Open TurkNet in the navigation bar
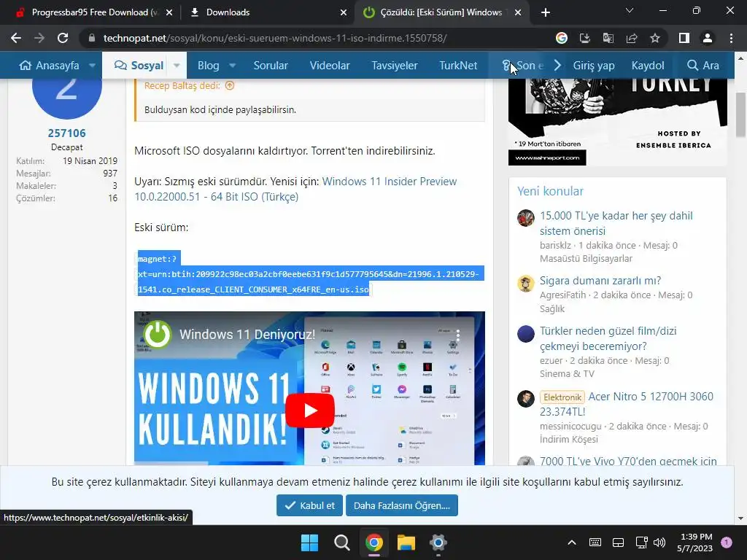Image resolution: width=747 pixels, height=560 pixels. click(458, 65)
